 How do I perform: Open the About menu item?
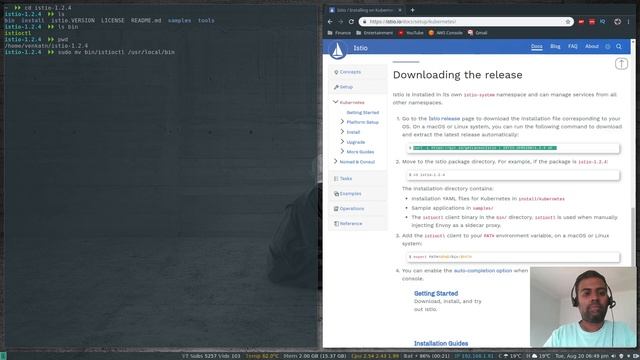(x=591, y=47)
